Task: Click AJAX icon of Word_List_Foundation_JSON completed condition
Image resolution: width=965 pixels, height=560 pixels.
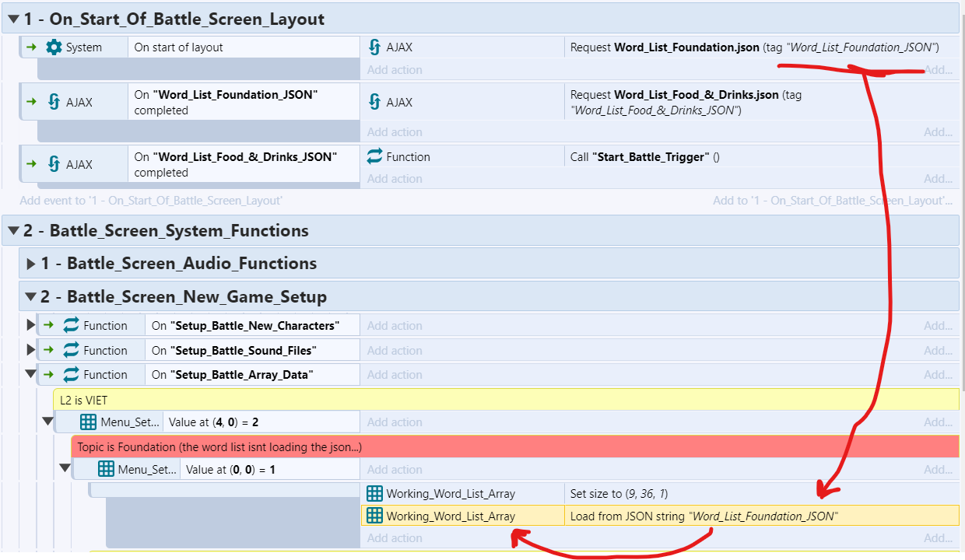Action: [54, 102]
